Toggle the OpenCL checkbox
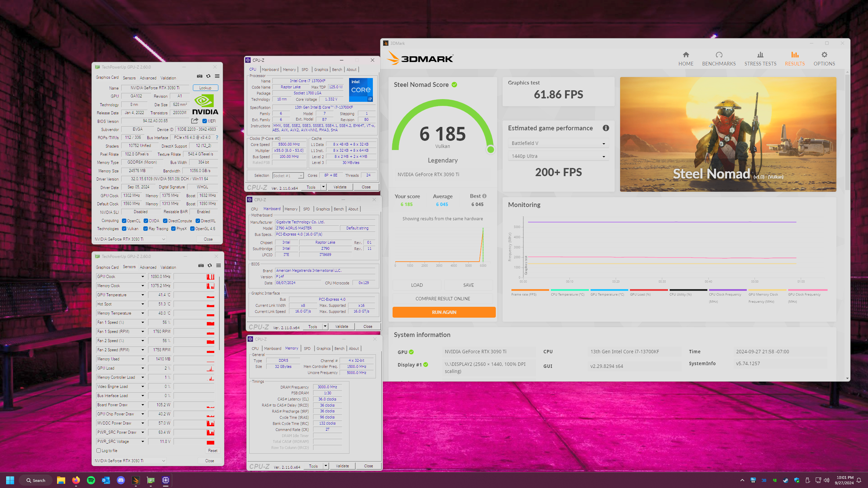This screenshot has width=868, height=488. pyautogui.click(x=124, y=221)
